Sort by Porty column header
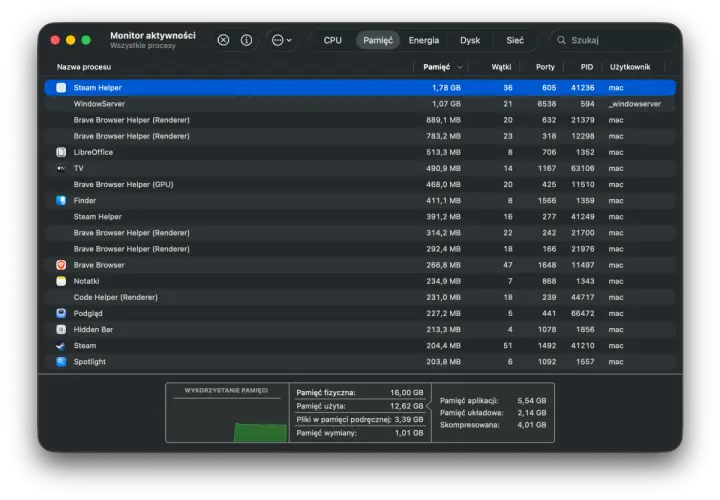 pos(545,67)
